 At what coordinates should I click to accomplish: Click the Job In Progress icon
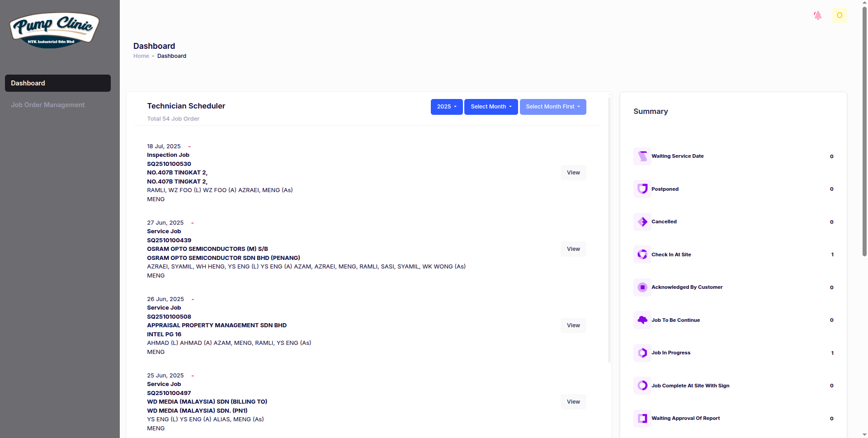click(x=642, y=353)
